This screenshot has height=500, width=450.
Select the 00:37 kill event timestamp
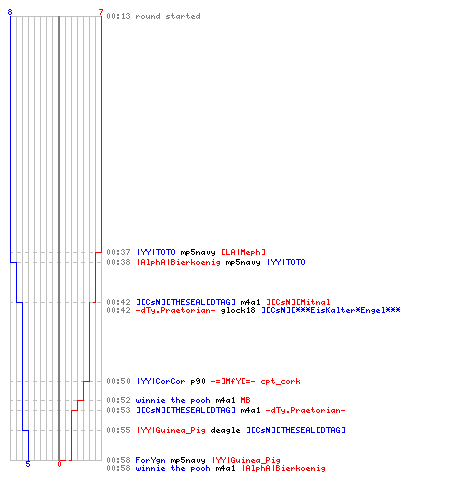click(118, 252)
